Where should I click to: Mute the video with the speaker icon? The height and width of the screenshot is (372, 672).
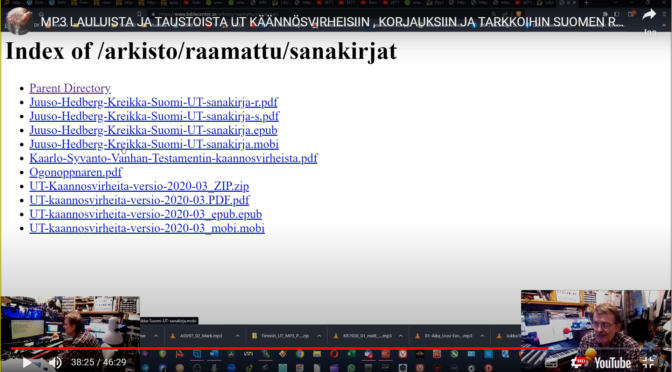(55, 363)
